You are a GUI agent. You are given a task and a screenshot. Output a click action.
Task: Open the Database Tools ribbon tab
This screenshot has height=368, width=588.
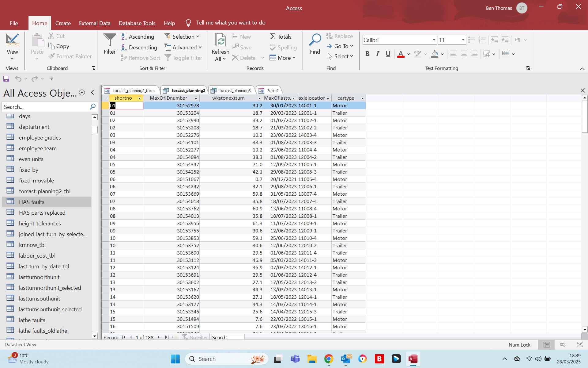(137, 23)
